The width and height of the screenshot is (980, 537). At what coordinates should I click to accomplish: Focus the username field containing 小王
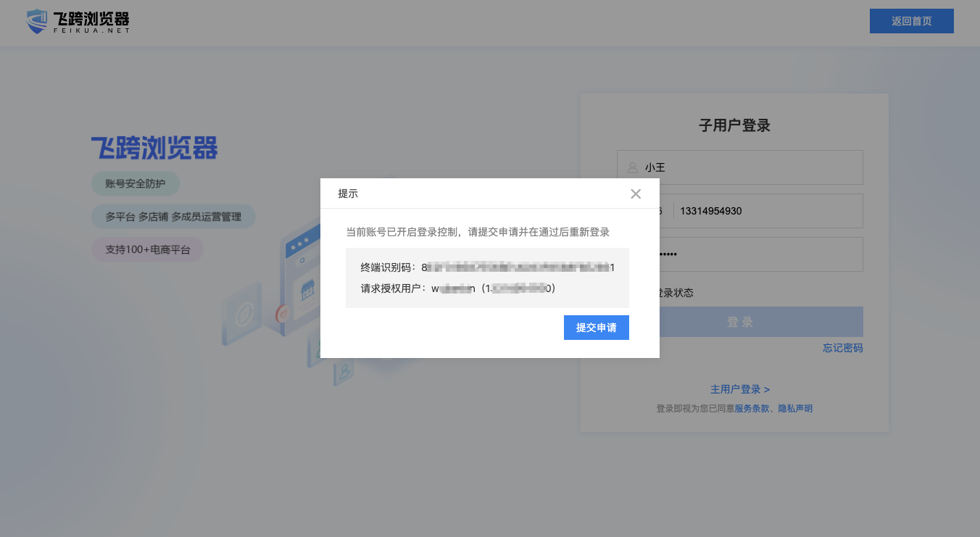[x=740, y=167]
